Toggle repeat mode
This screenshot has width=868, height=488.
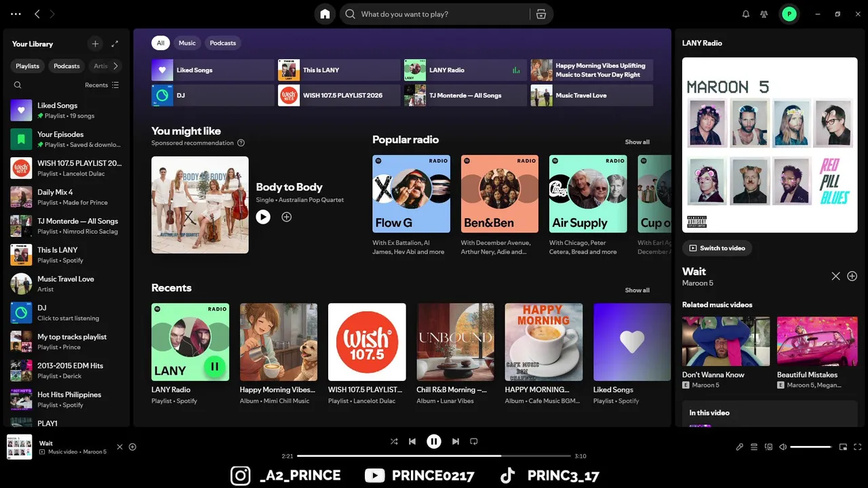pos(474,441)
